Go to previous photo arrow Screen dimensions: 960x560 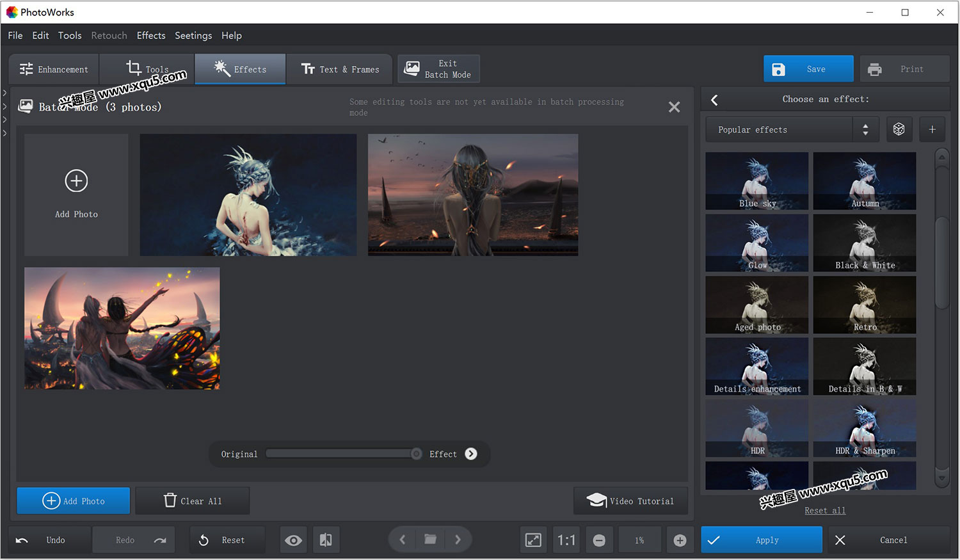click(403, 540)
